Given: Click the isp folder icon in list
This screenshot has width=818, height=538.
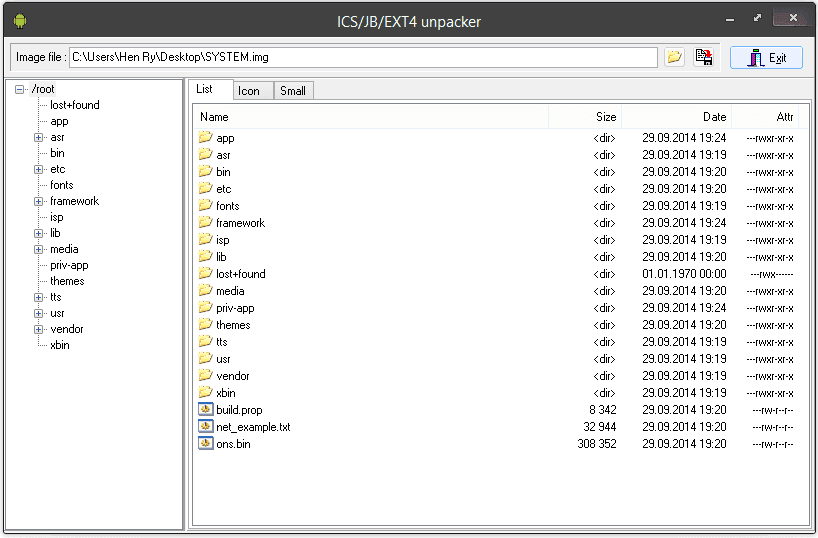Looking at the screenshot, I should 206,240.
